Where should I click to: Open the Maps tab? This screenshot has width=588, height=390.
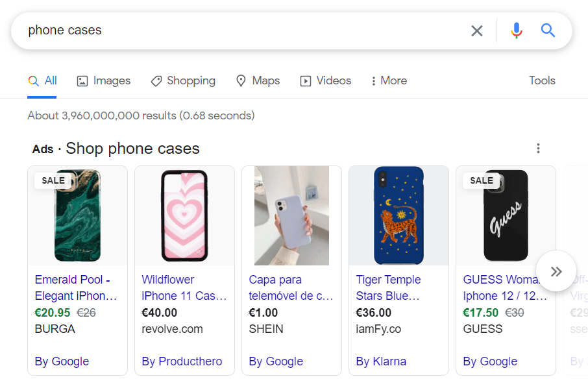click(x=258, y=81)
